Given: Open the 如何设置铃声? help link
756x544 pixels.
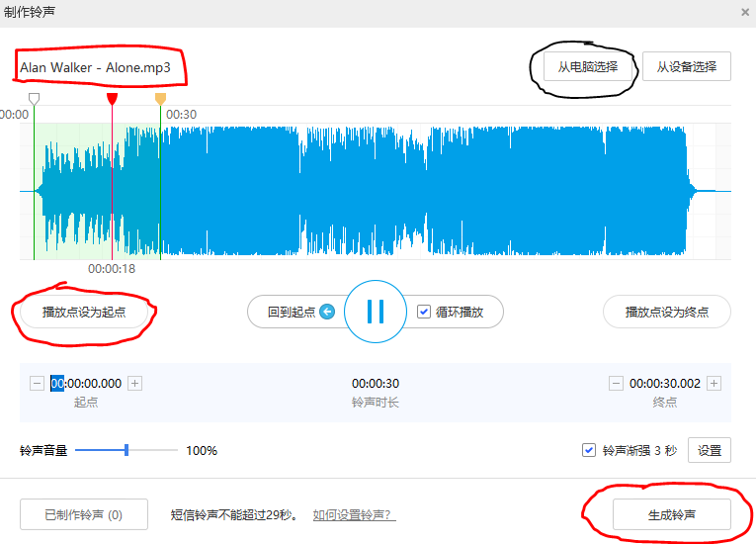Looking at the screenshot, I should point(355,515).
